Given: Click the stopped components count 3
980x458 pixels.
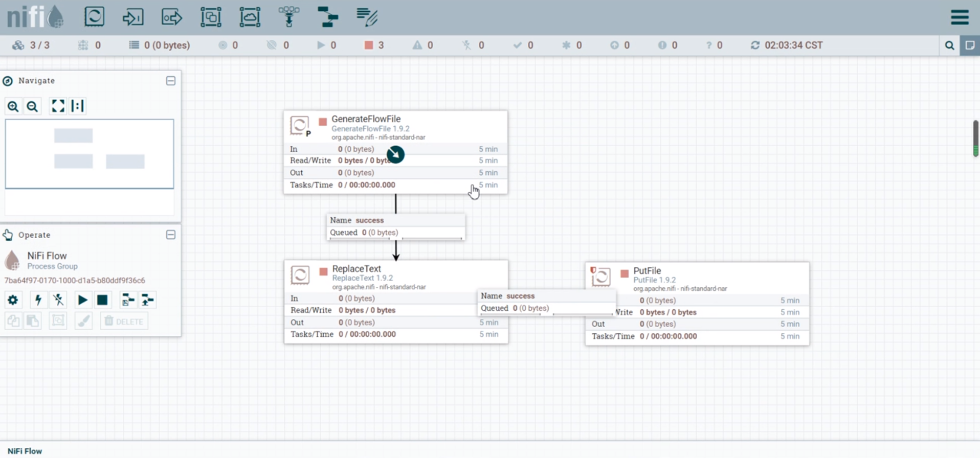Looking at the screenshot, I should click(x=374, y=45).
